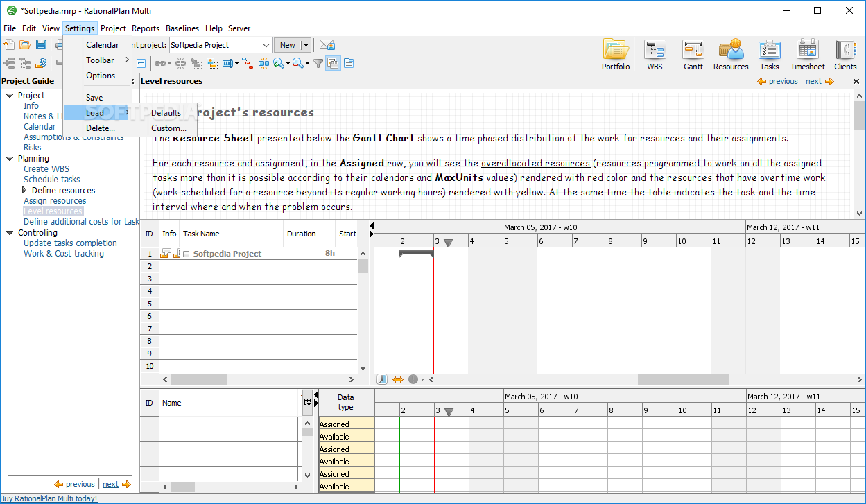
Task: Open Work & Cost tracking guide link
Action: point(64,254)
